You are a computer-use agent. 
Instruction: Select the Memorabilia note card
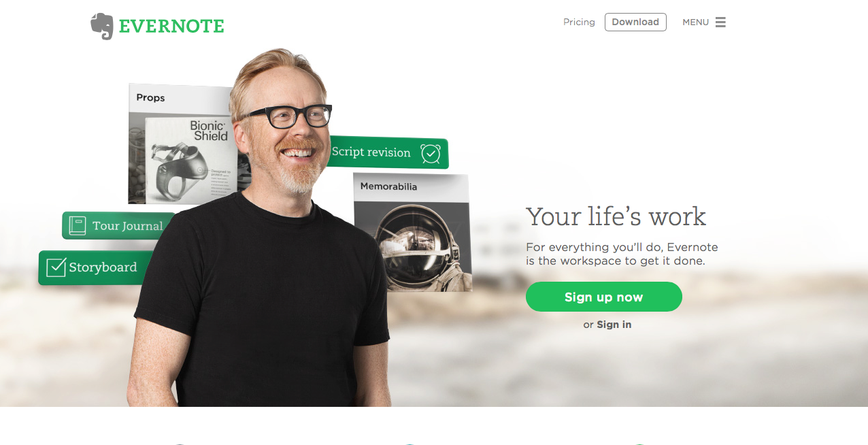[x=412, y=232]
